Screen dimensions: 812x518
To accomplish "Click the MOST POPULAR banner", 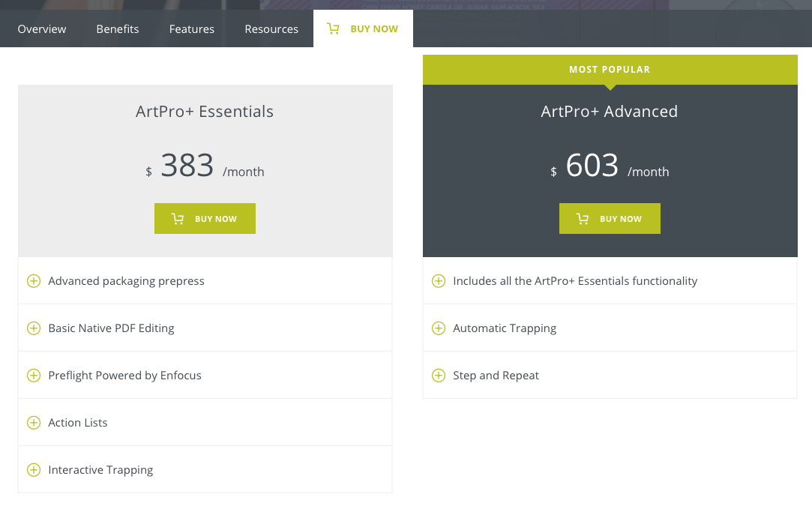I will point(610,70).
